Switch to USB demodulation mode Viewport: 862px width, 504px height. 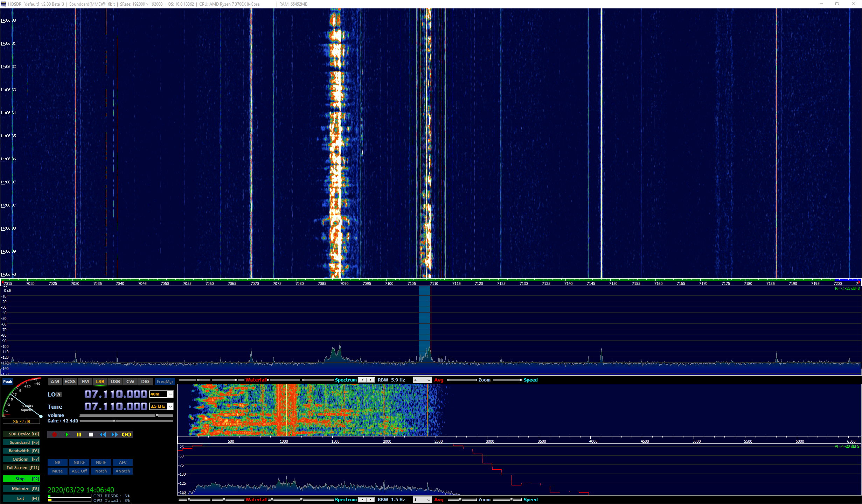click(115, 381)
